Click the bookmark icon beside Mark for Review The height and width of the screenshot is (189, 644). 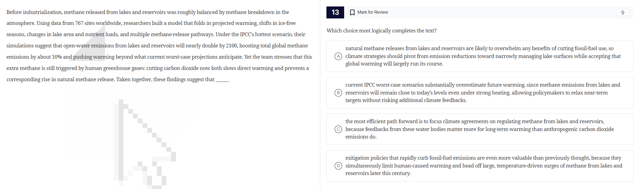coord(352,12)
